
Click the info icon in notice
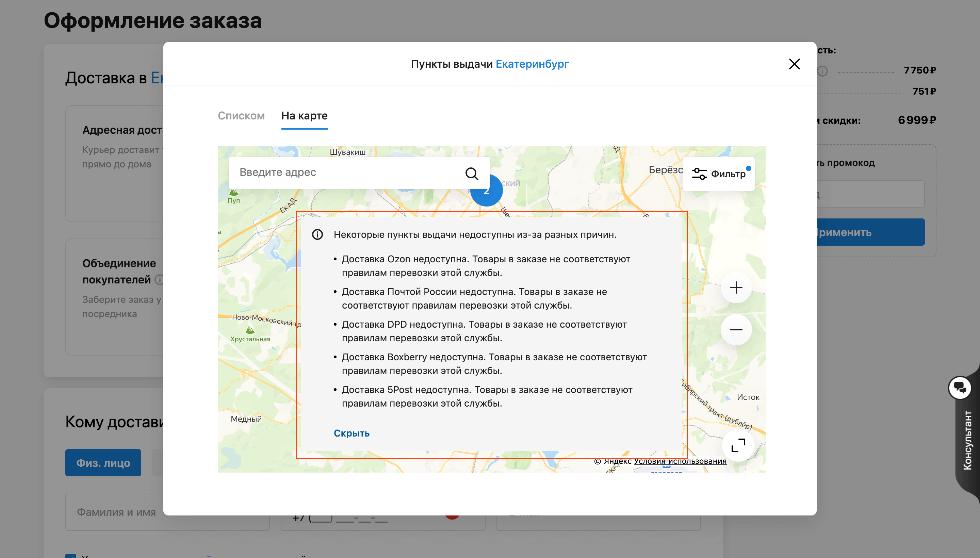point(317,234)
